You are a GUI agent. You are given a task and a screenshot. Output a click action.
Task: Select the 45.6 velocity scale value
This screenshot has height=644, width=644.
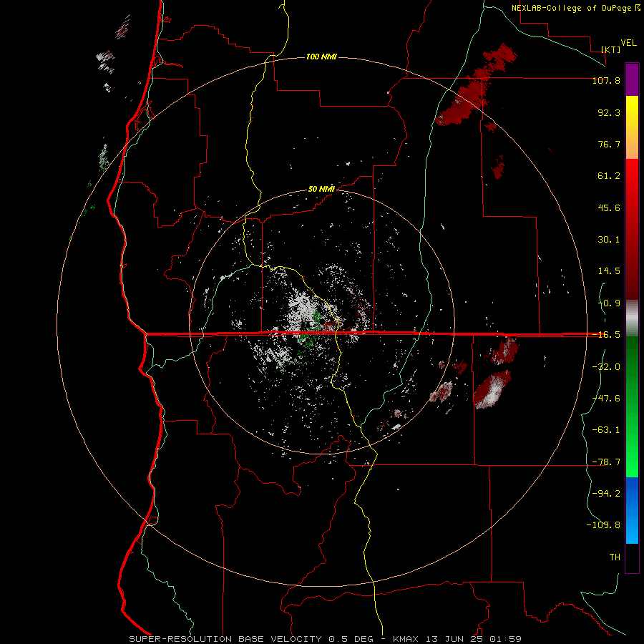[x=609, y=208]
